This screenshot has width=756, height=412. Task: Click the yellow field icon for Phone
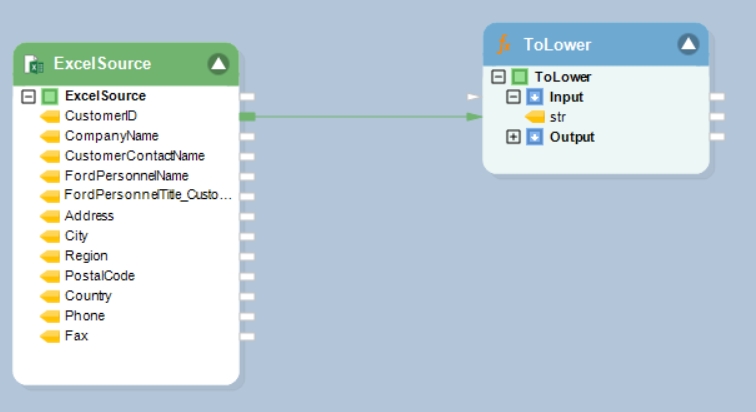pos(50,316)
